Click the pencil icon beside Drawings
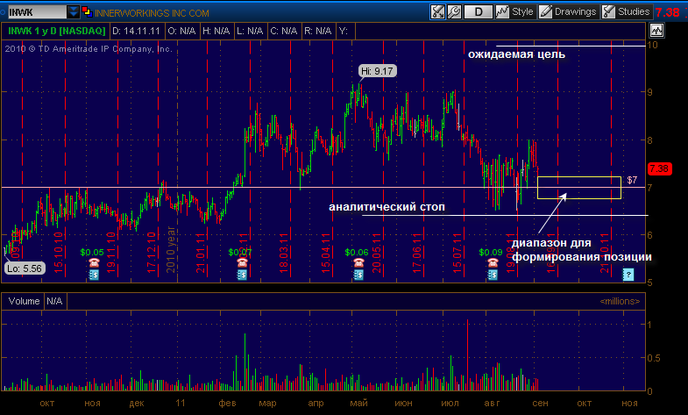Screen dimensions: 688x415 pyautogui.click(x=545, y=12)
